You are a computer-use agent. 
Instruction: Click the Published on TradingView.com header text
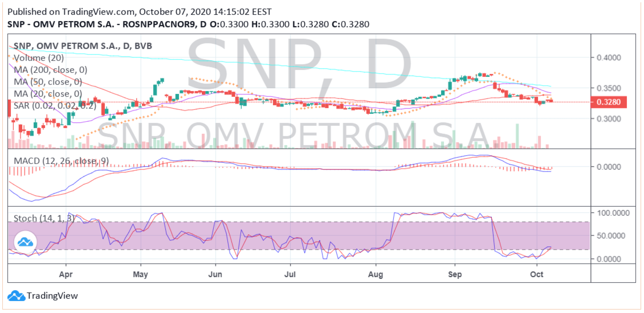(139, 12)
